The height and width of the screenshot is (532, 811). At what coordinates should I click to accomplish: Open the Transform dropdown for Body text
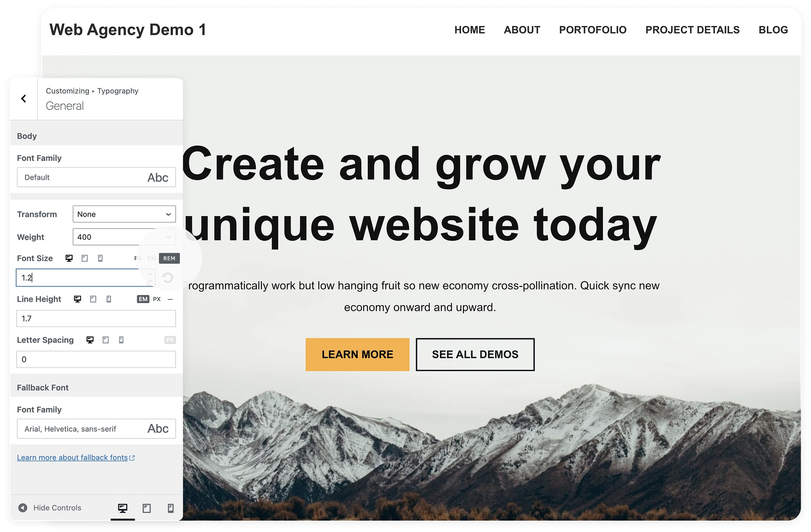[124, 214]
